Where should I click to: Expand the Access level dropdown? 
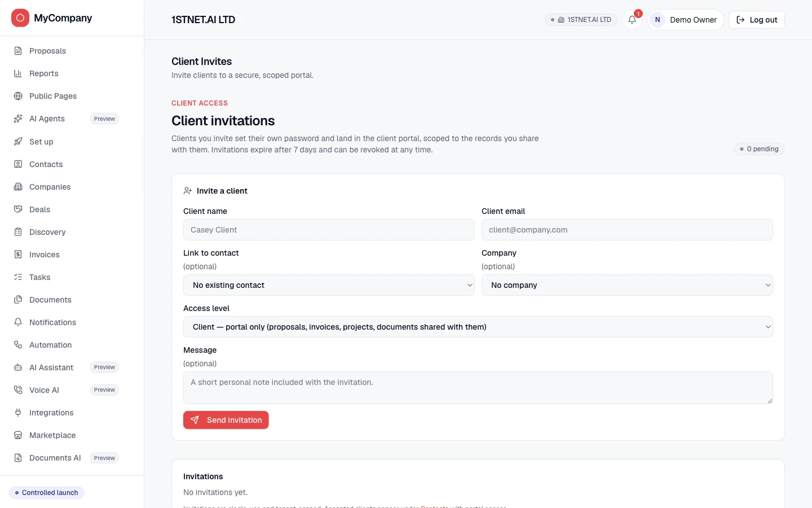click(478, 327)
